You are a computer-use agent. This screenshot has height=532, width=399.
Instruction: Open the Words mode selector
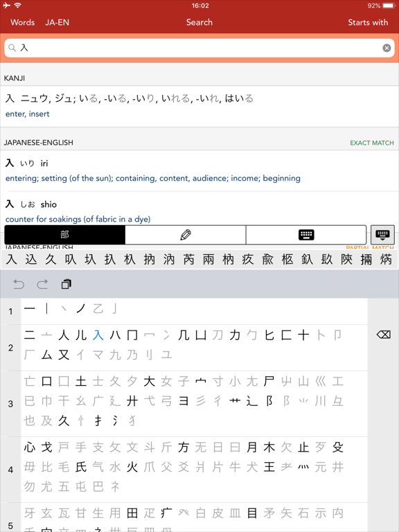click(23, 22)
